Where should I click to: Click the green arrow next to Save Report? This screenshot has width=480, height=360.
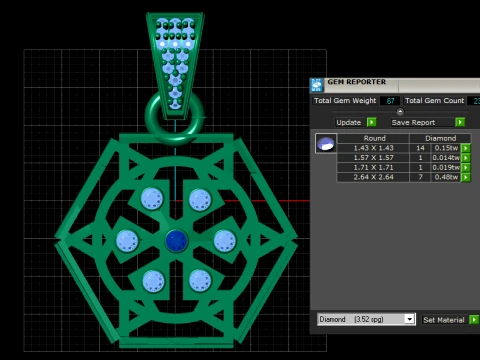click(460, 122)
